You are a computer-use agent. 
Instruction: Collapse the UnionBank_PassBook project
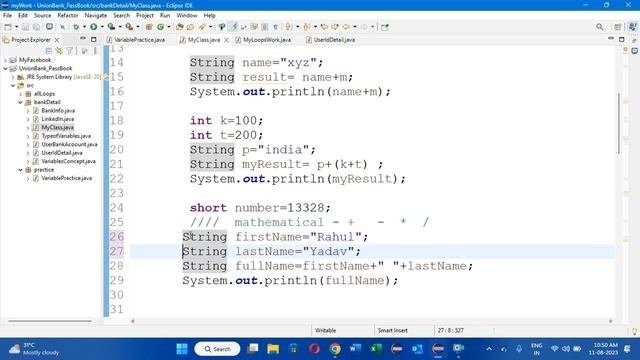(5, 69)
